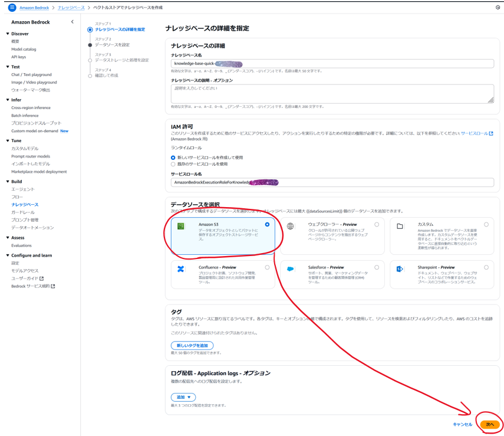Image resolution: width=504 pixels, height=436 pixels.
Task: Click the Amazon S3 bucket icon
Action: [180, 226]
